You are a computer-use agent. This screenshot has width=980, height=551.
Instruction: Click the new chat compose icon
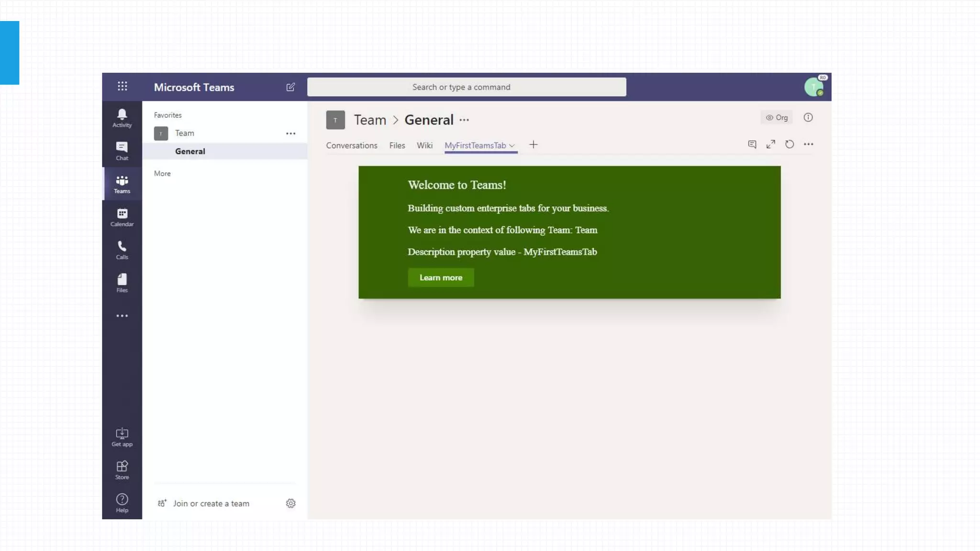(x=290, y=87)
